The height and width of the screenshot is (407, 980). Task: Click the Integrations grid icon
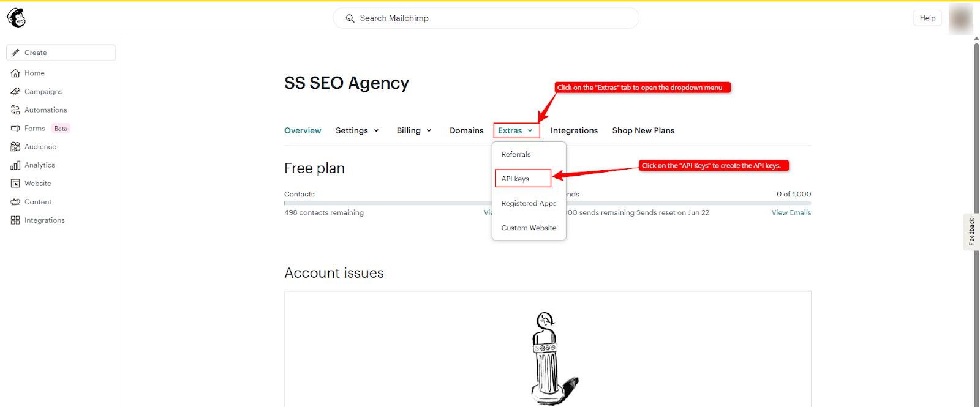click(15, 220)
